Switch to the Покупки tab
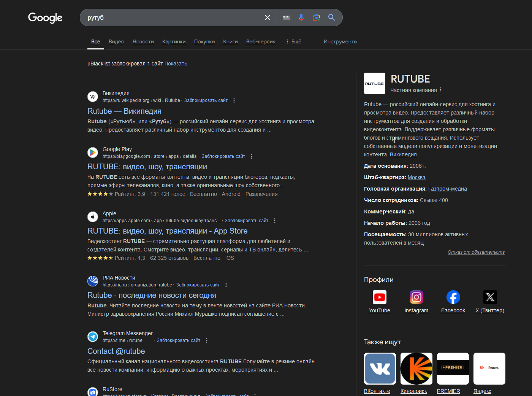 point(204,41)
